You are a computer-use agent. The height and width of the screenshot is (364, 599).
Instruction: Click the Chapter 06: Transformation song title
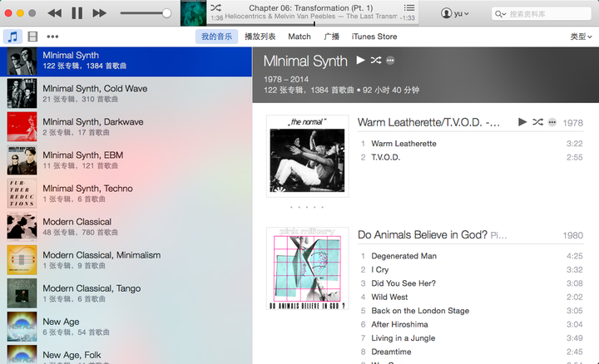[x=310, y=7]
